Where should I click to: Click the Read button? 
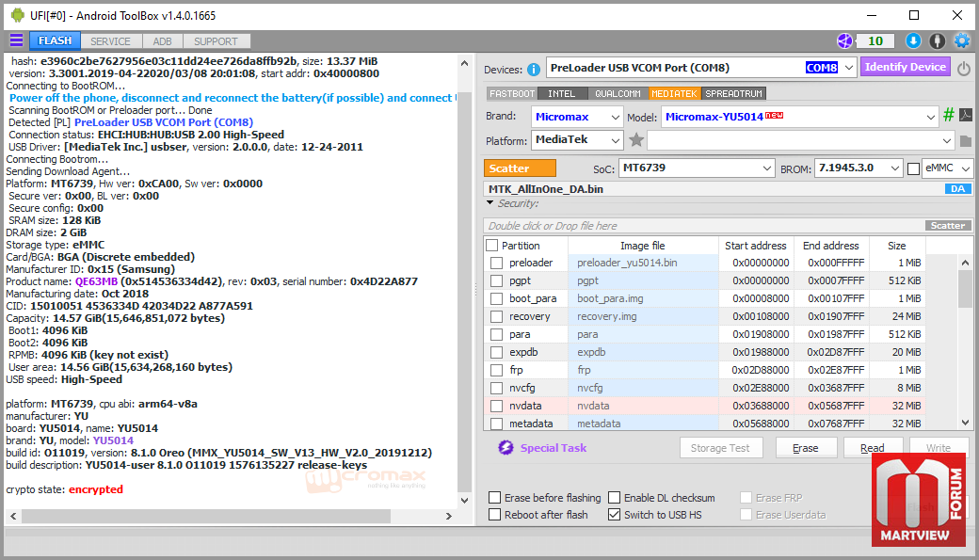pyautogui.click(x=873, y=446)
